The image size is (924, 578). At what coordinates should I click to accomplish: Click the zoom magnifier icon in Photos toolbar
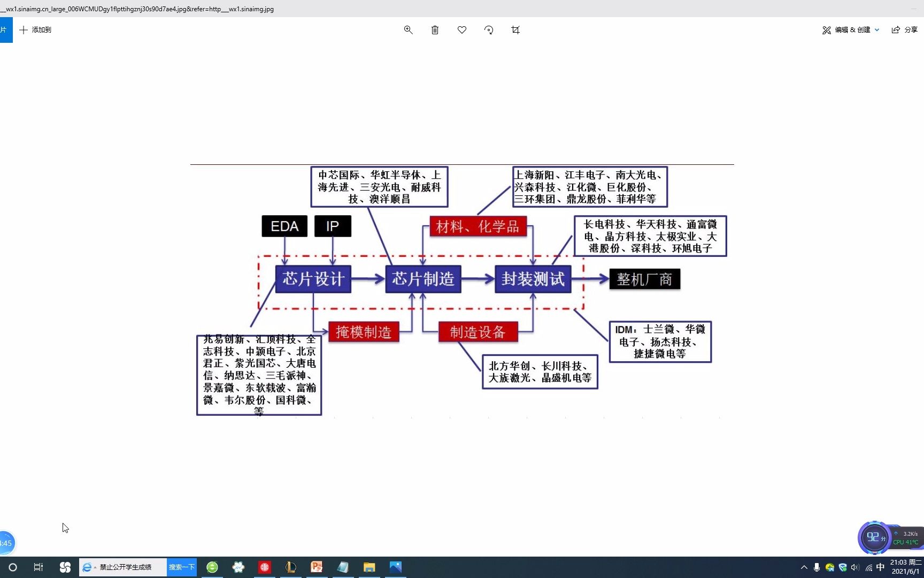(408, 30)
